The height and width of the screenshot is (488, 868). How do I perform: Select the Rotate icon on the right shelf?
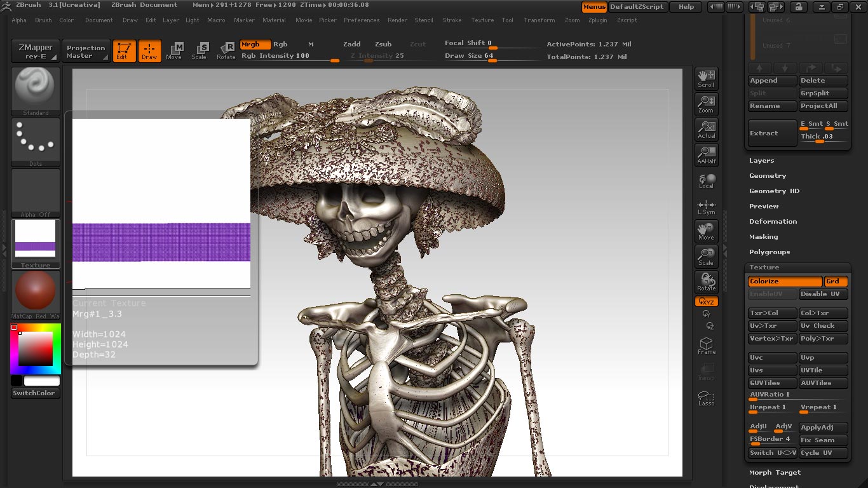706,280
